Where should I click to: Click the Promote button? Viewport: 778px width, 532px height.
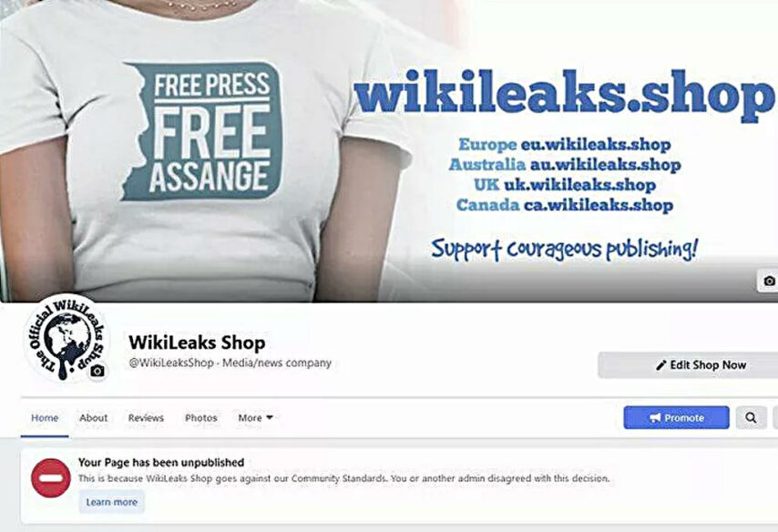[676, 418]
